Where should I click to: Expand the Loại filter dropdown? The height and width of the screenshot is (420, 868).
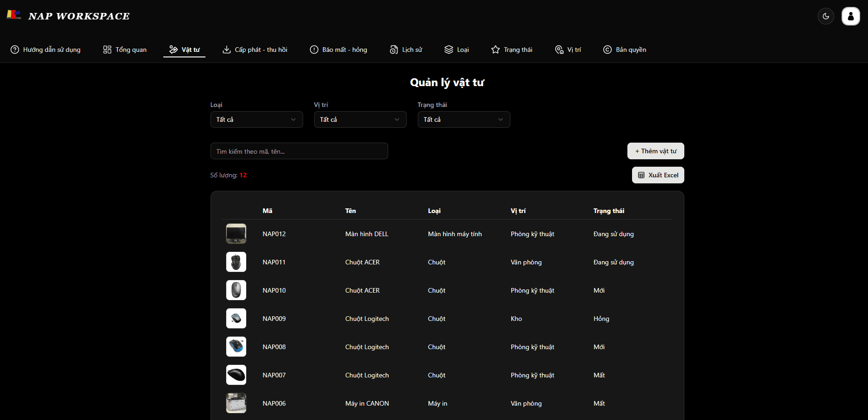[x=256, y=119]
